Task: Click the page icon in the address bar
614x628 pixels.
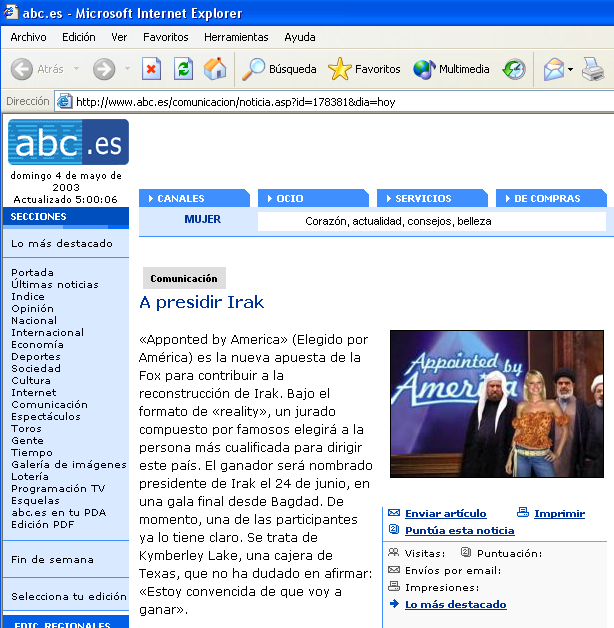Action: [x=64, y=101]
